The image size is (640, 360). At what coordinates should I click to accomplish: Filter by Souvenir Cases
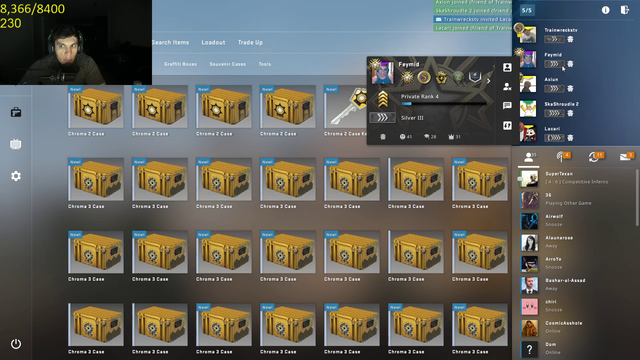[227, 64]
